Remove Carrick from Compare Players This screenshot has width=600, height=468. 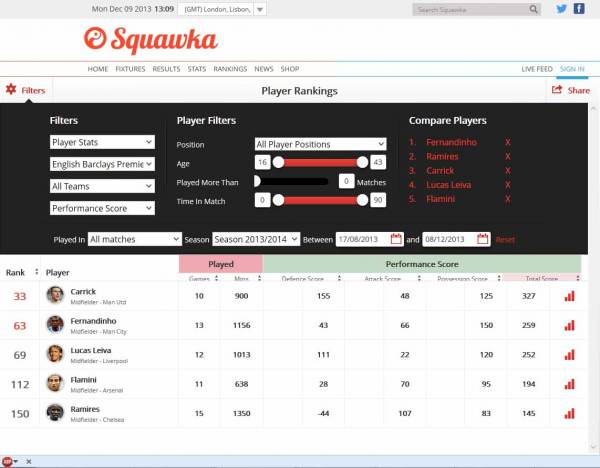(507, 171)
